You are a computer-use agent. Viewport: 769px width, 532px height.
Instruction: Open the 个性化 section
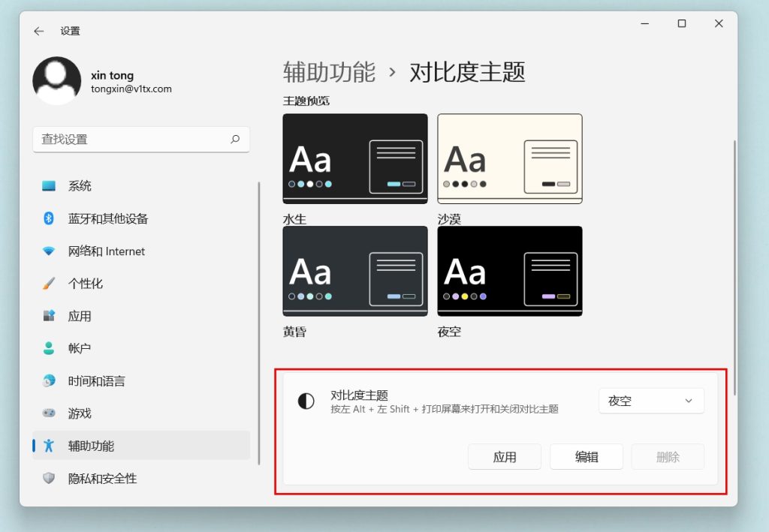[141, 284]
